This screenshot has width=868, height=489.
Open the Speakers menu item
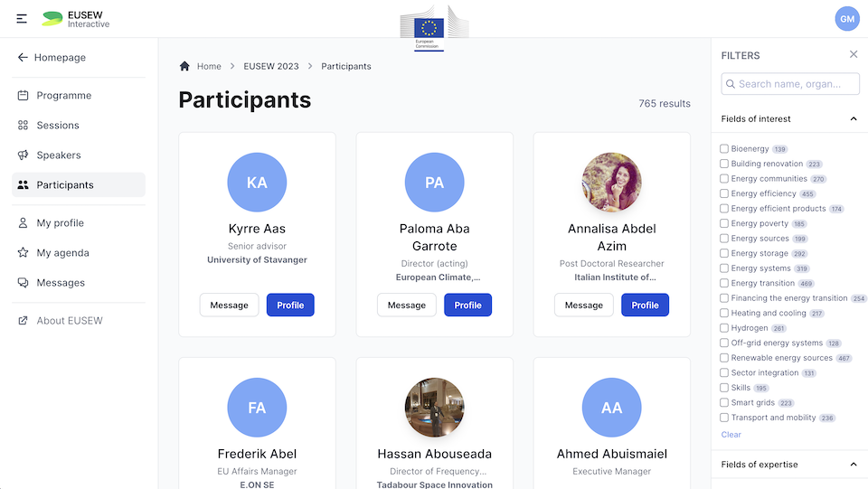[59, 155]
